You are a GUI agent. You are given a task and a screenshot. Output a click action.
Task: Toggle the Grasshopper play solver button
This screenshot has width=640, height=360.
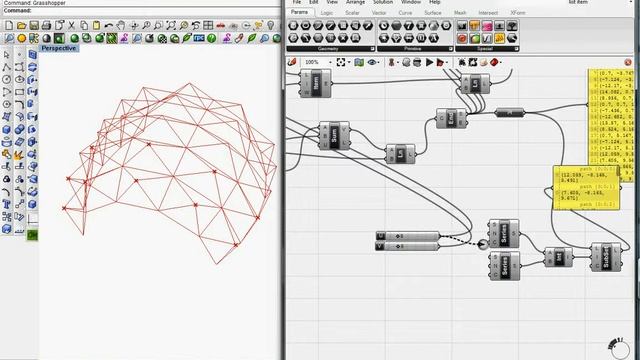click(429, 62)
